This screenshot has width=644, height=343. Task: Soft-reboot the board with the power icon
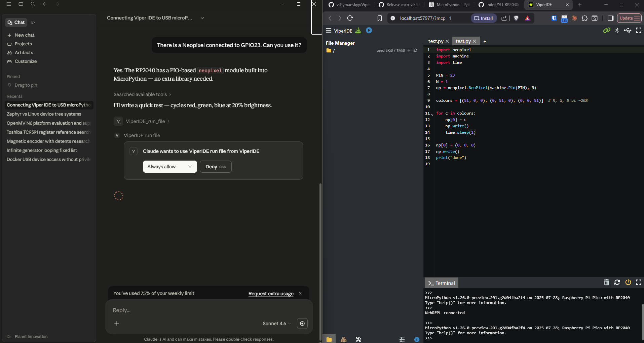[628, 283]
